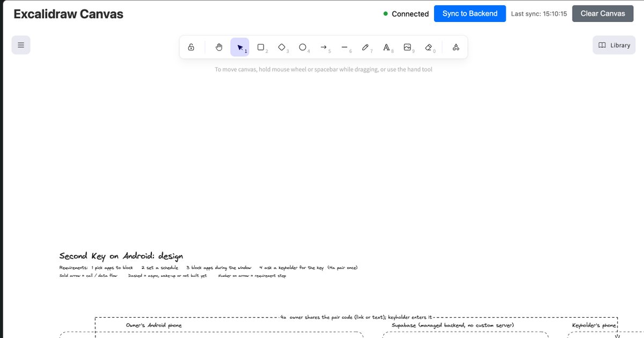Open the Library panel
The image size is (644, 338).
tap(614, 45)
